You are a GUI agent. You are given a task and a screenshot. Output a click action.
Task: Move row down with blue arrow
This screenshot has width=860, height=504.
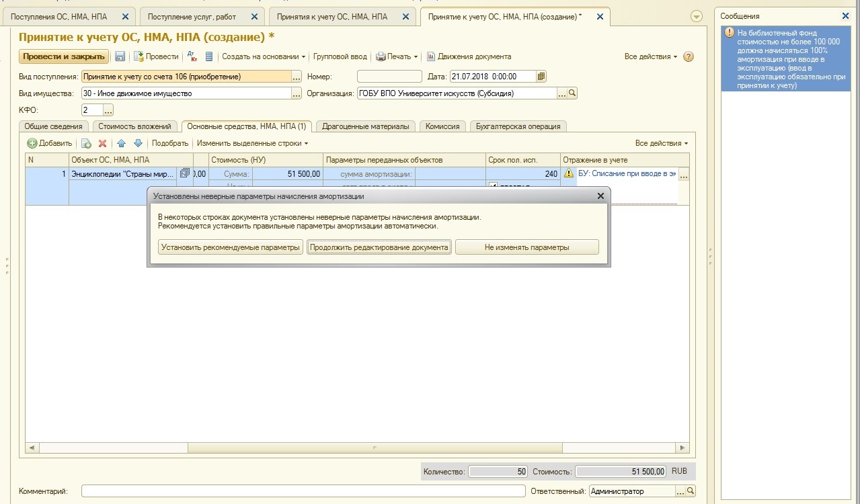[x=138, y=143]
